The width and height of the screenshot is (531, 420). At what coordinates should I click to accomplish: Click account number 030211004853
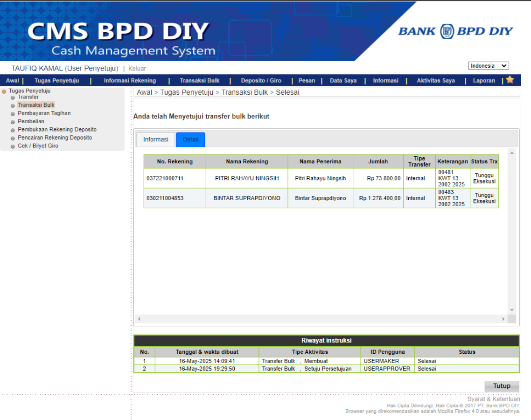tap(165, 198)
